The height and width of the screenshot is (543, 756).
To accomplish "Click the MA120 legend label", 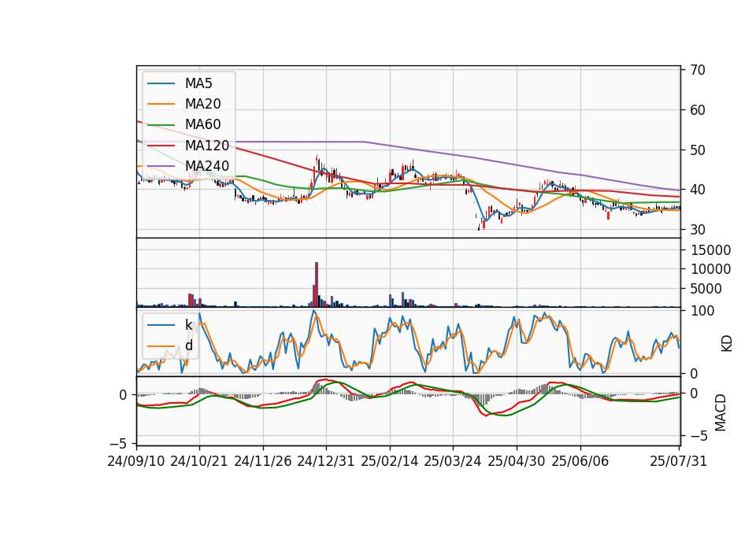I will (207, 145).
